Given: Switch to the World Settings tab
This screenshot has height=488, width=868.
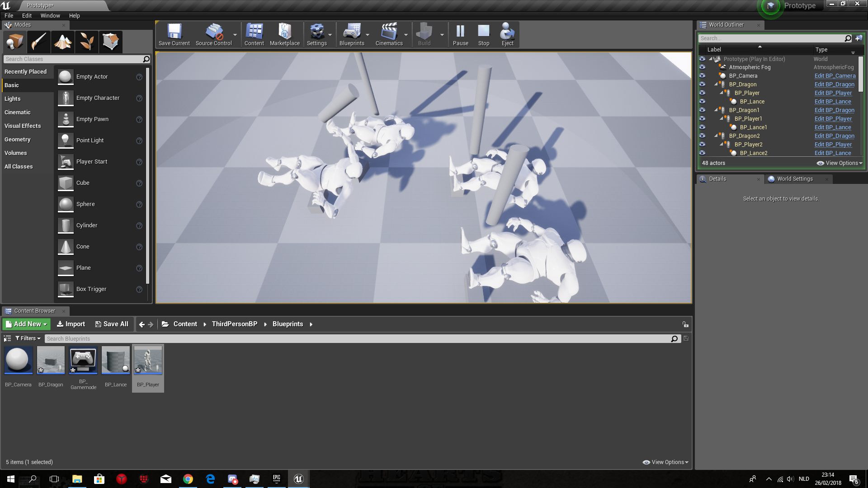Looking at the screenshot, I should (x=795, y=179).
